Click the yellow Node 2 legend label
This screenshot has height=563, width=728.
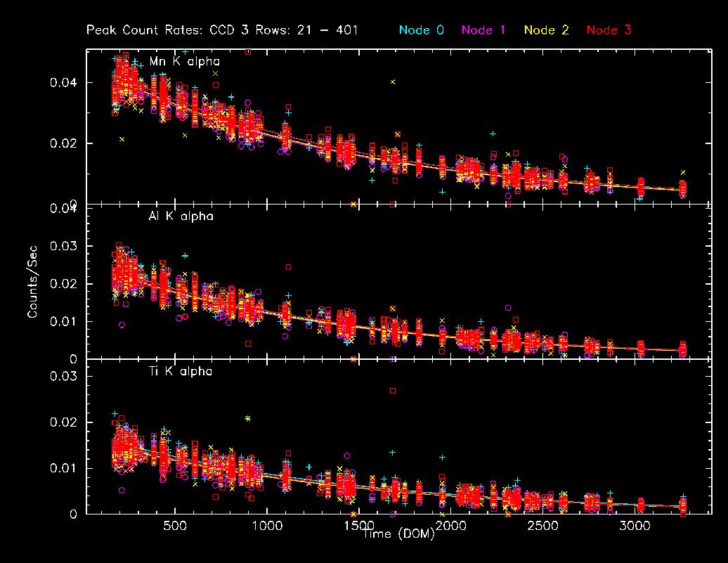[x=547, y=30]
